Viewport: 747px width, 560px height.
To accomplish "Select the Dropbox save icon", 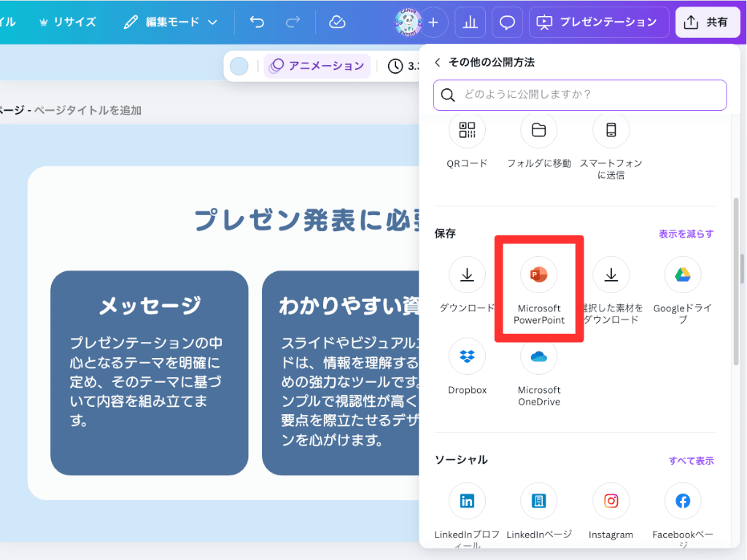I will click(x=467, y=356).
